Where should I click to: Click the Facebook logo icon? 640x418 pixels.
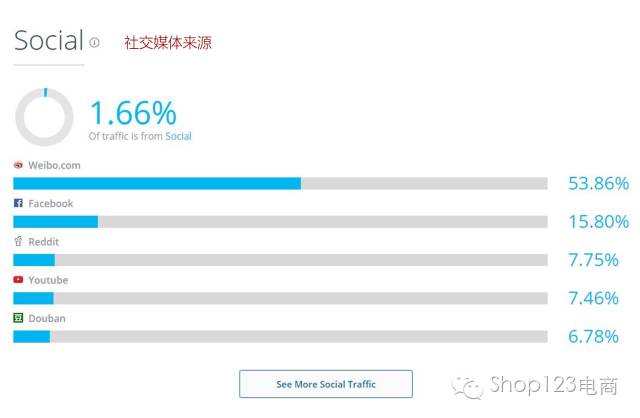tap(18, 203)
